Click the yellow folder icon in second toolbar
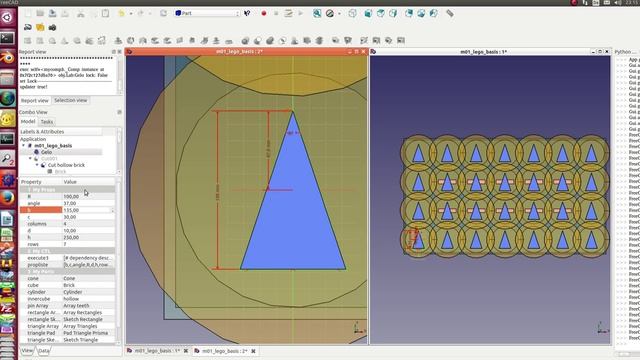This screenshot has height=360, width=640. pos(40,27)
